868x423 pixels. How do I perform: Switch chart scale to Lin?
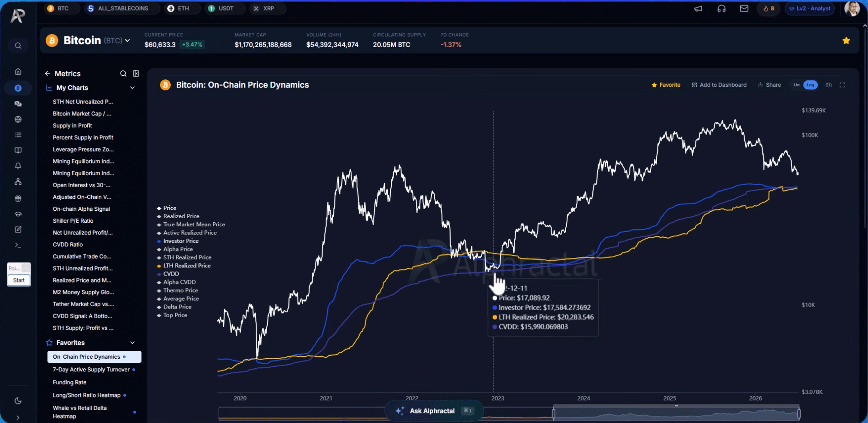796,85
